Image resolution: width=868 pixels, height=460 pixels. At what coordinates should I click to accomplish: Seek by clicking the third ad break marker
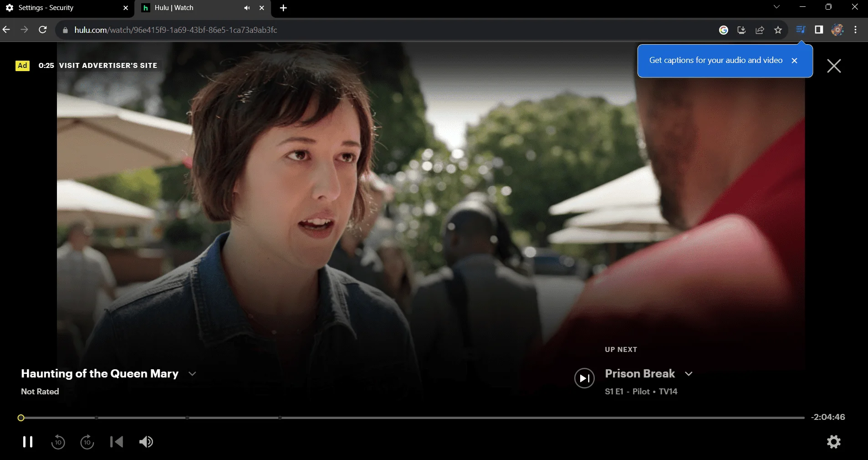[x=280, y=418]
